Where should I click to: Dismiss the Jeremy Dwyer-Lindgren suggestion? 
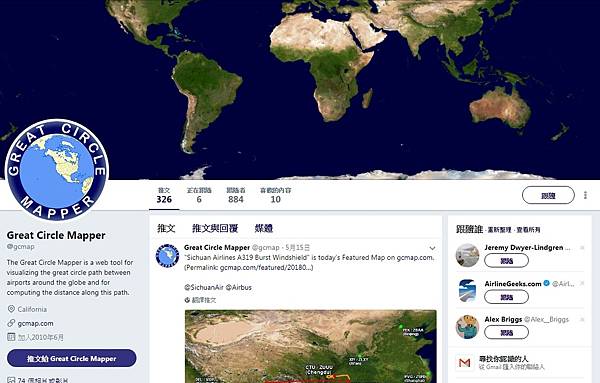click(582, 248)
